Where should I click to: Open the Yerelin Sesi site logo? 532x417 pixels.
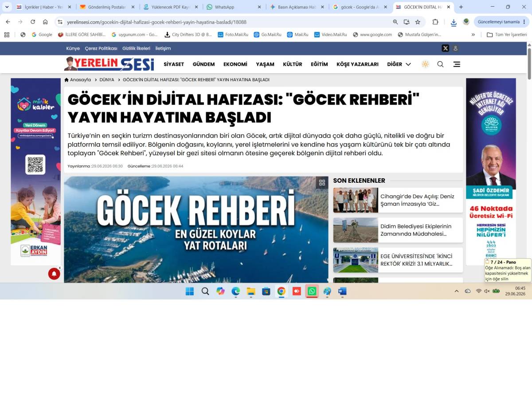109,64
